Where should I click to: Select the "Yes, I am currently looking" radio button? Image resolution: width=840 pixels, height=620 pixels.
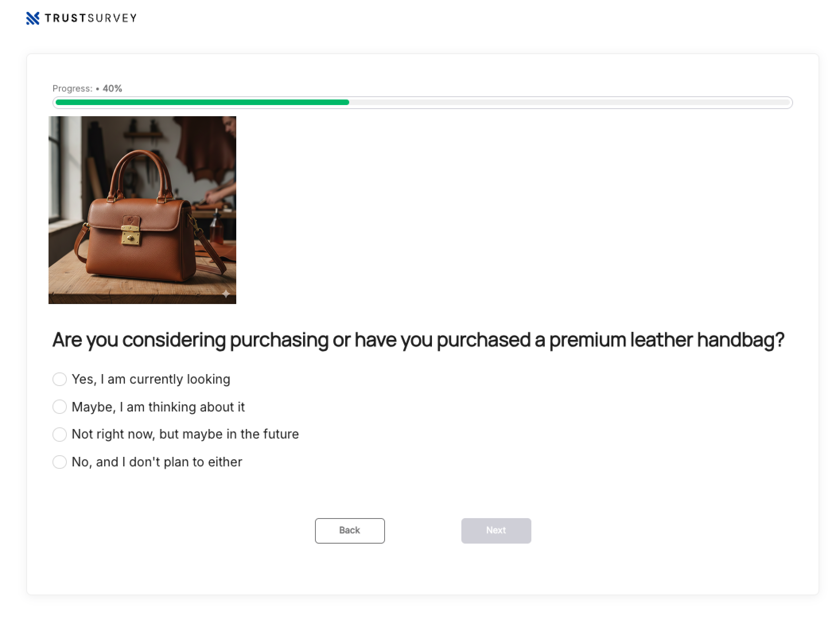(x=60, y=379)
